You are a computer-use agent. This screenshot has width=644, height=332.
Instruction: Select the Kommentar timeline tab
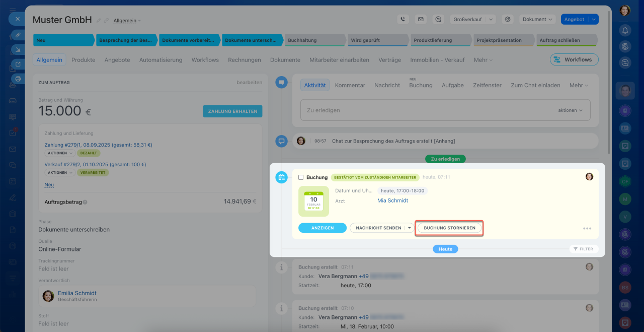point(350,85)
